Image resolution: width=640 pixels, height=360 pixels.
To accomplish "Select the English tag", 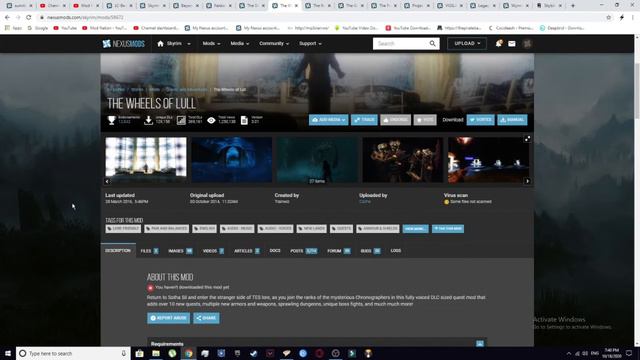I will (204, 229).
